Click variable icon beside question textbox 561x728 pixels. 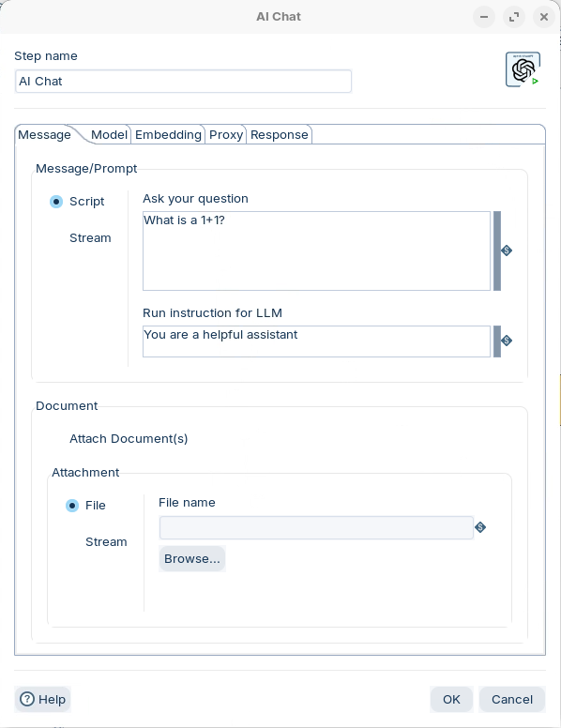(x=507, y=250)
